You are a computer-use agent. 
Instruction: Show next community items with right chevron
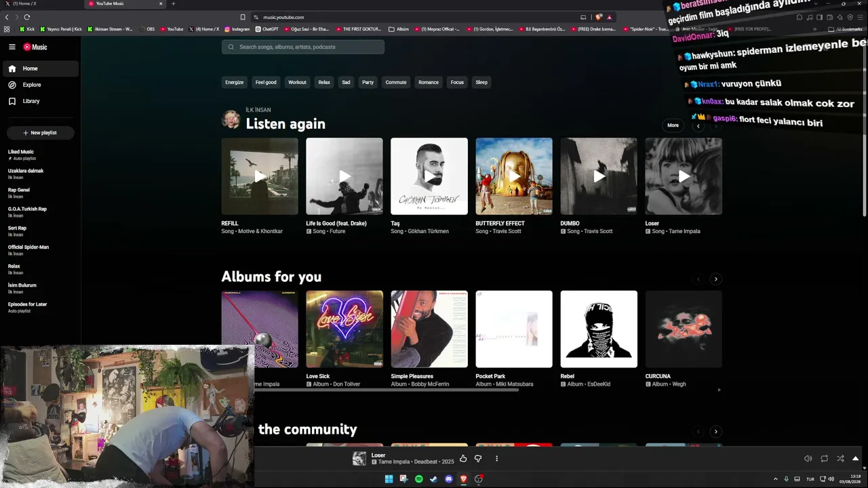tap(715, 432)
